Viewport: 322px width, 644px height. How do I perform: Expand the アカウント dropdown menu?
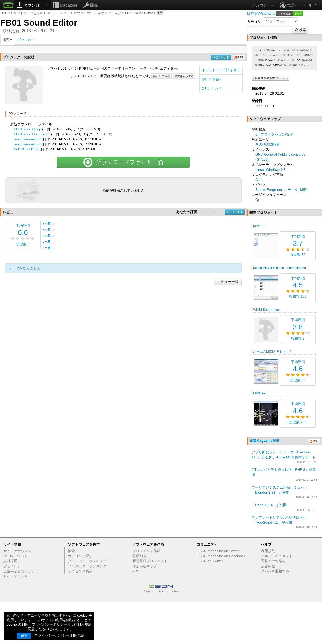262,5
